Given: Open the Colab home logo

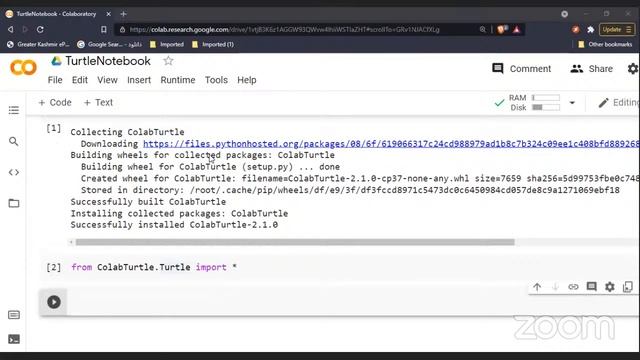Looking at the screenshot, I should pos(23,68).
